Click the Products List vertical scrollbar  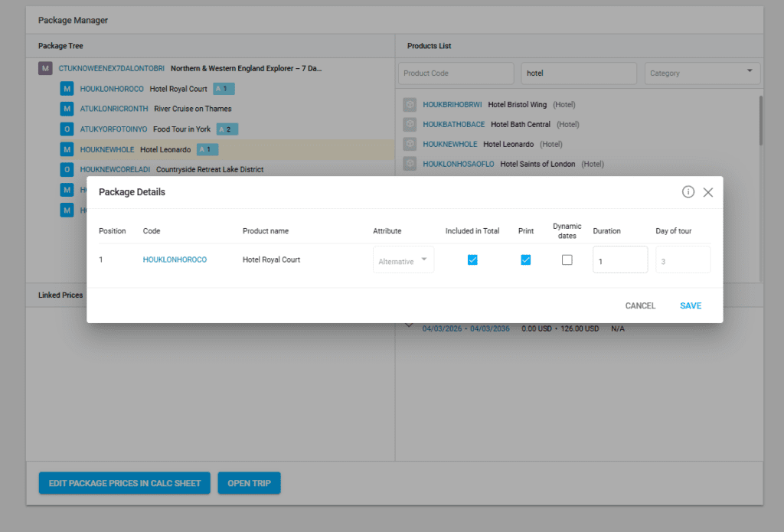[x=760, y=121]
